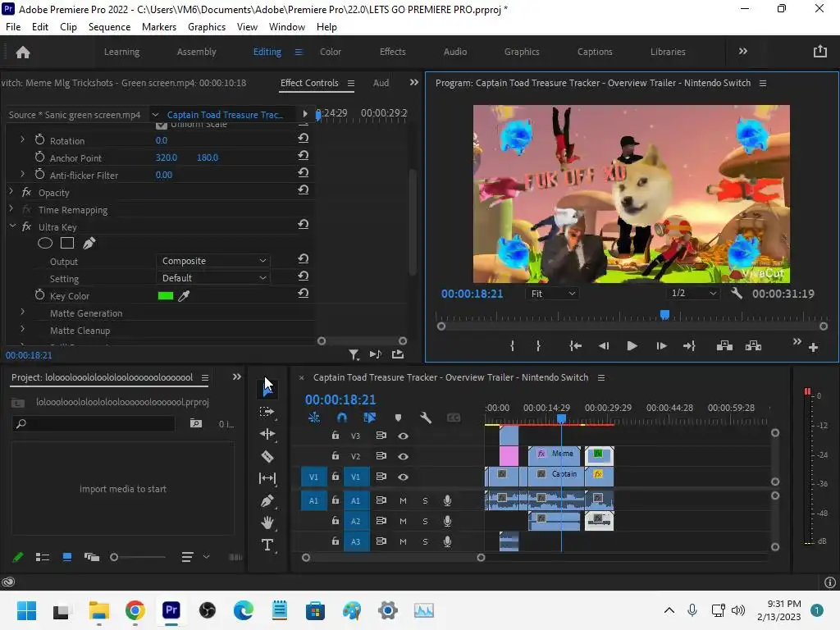Open the Fit zoom level dropdown
The width and height of the screenshot is (840, 630).
pos(553,294)
